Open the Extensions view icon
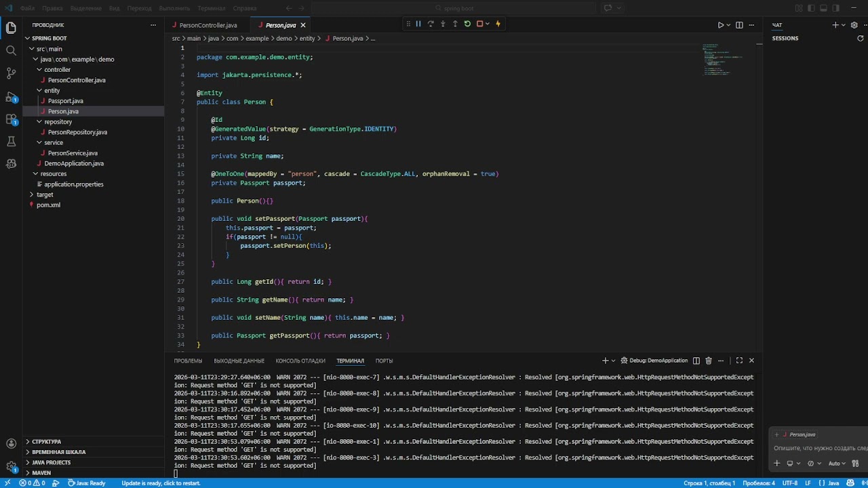Viewport: 868px width, 488px height. [x=11, y=119]
